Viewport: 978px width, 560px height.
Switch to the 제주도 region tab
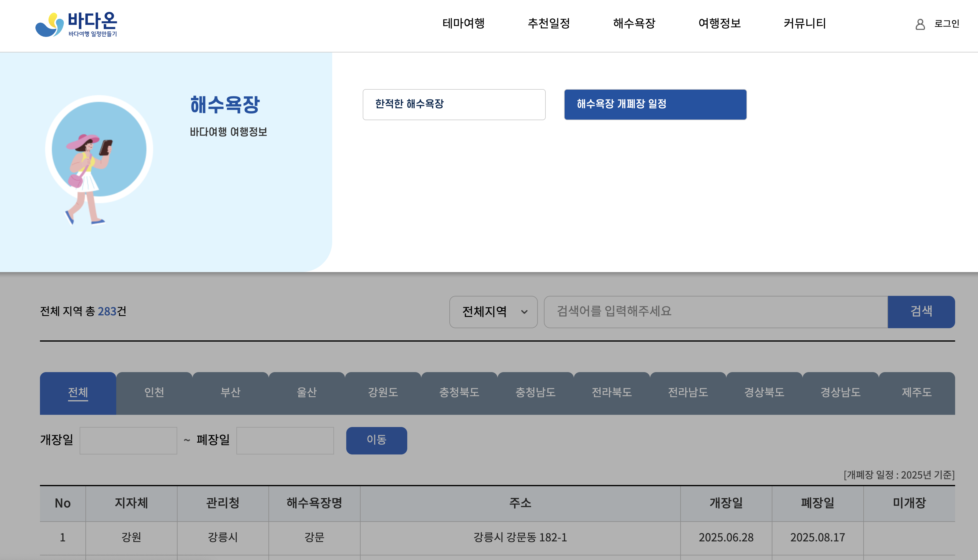point(916,393)
